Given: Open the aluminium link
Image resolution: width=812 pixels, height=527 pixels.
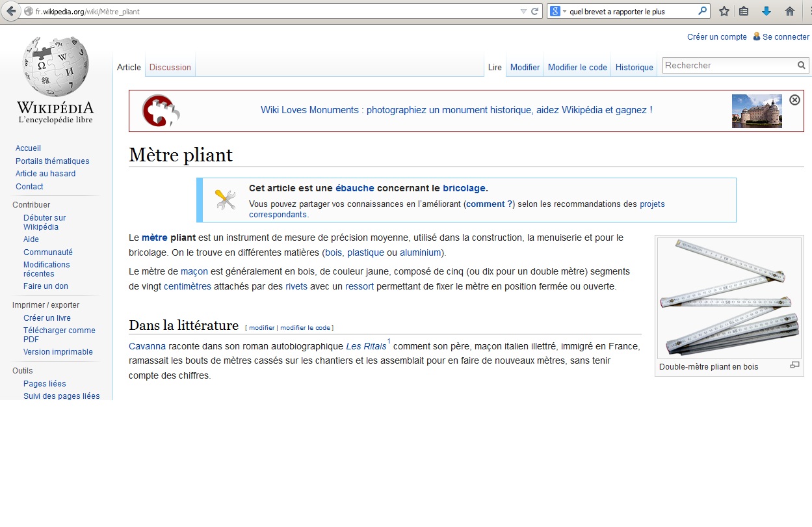Looking at the screenshot, I should (x=421, y=252).
